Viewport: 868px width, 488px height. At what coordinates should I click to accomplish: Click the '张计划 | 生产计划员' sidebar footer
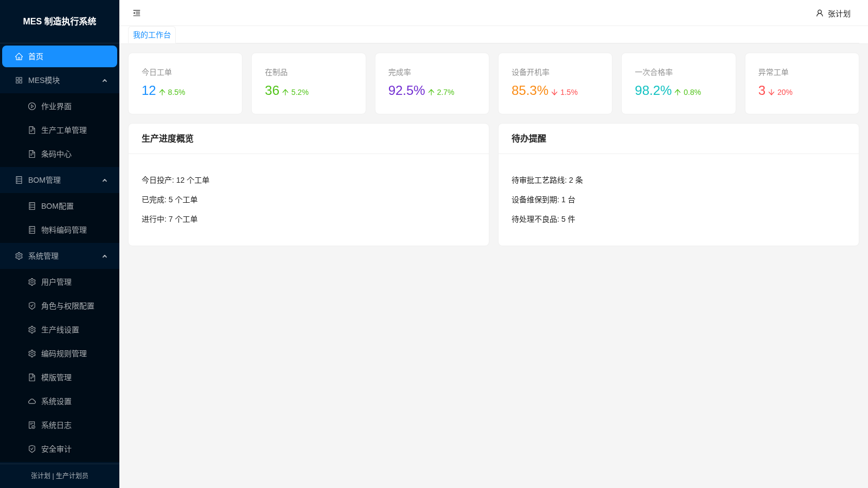60,476
